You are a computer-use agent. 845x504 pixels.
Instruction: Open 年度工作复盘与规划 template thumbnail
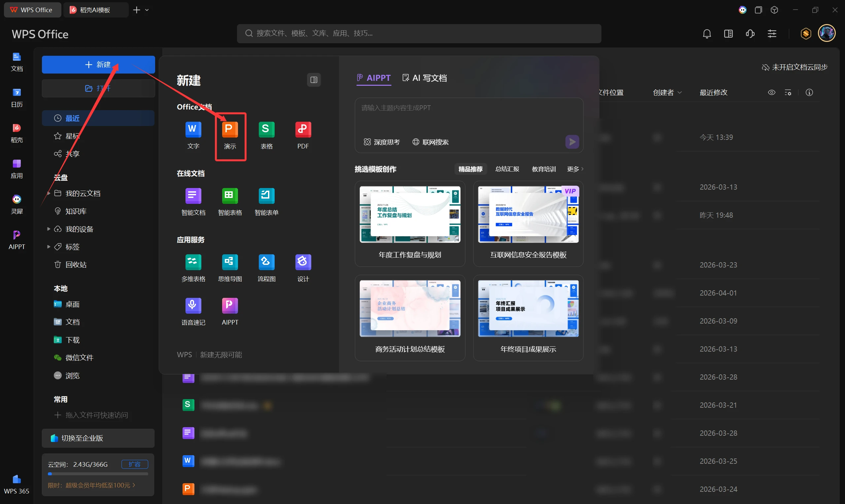tap(410, 215)
